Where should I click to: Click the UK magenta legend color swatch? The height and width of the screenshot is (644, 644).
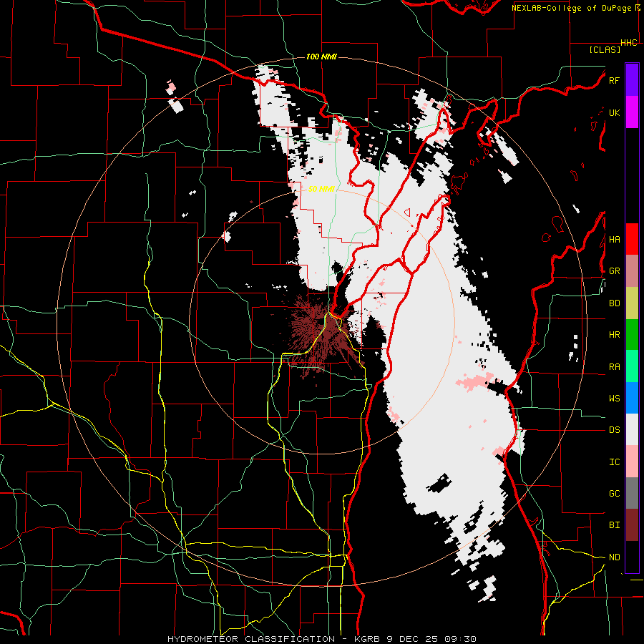[x=632, y=112]
